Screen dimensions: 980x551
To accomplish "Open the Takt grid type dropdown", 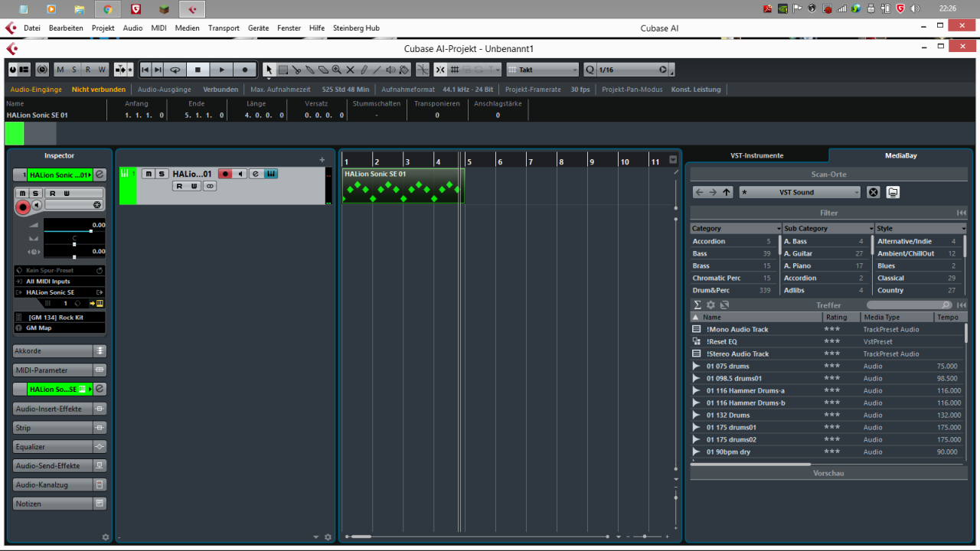I will pos(542,70).
